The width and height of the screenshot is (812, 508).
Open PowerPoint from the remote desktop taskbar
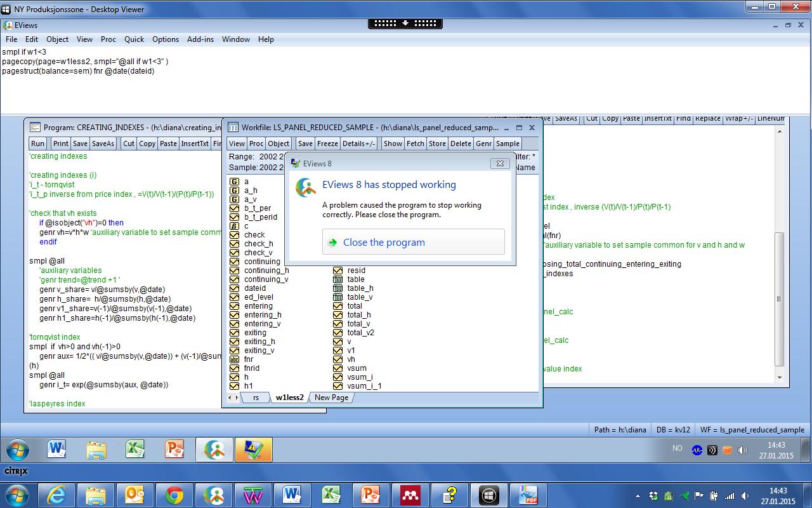(x=174, y=450)
